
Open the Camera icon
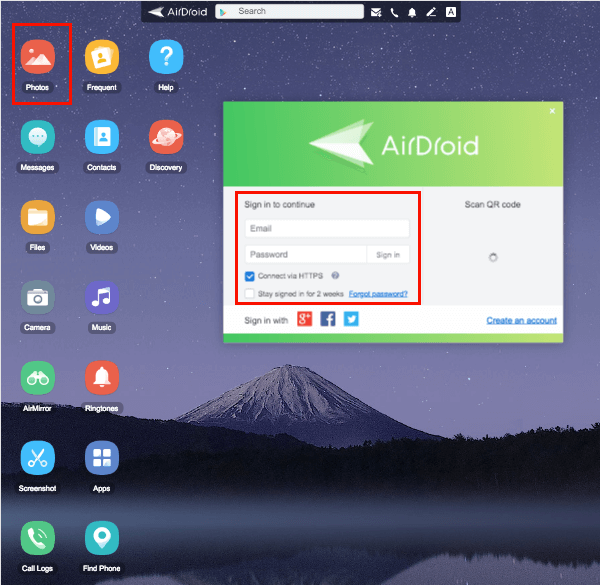pos(38,297)
